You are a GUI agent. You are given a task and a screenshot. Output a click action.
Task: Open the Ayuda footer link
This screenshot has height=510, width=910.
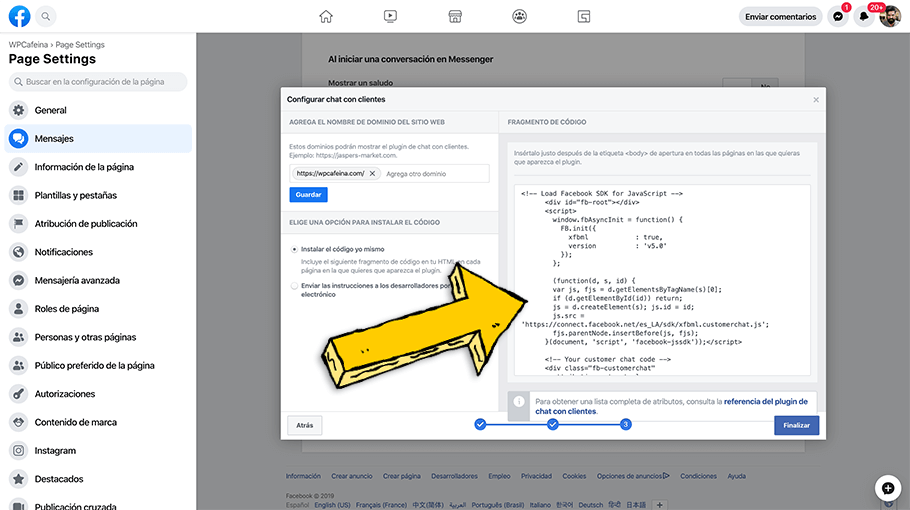coord(736,476)
